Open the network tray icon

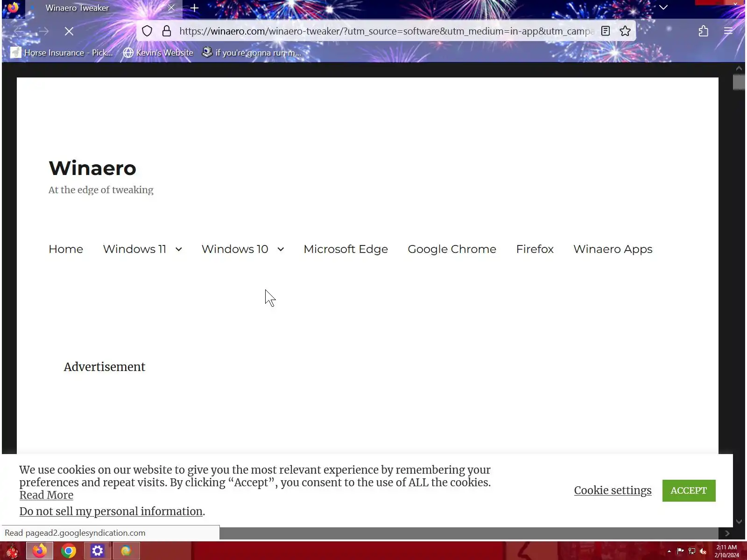(x=692, y=551)
